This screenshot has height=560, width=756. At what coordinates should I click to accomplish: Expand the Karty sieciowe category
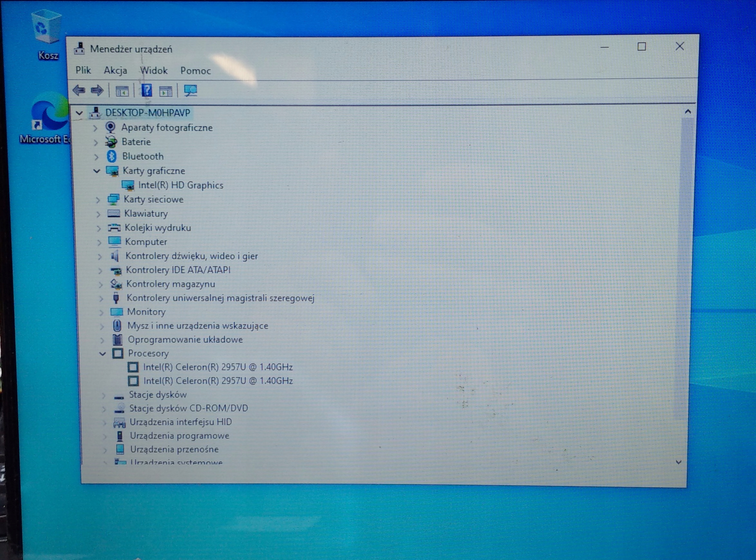[x=98, y=200]
